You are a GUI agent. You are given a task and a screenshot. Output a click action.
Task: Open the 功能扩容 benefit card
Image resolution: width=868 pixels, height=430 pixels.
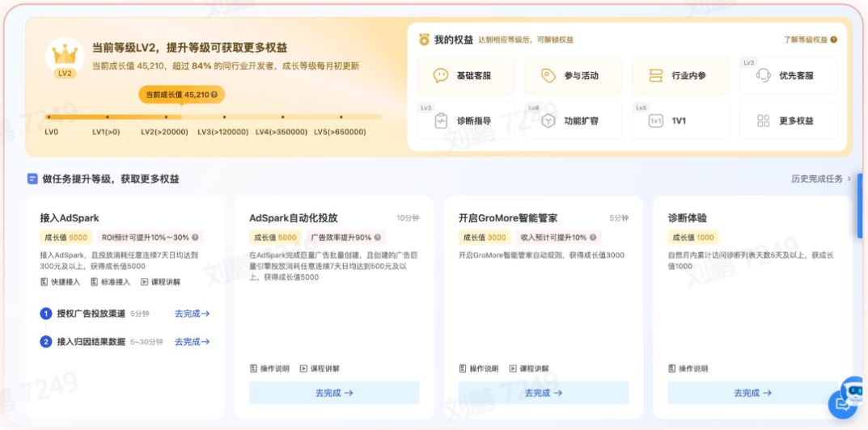click(x=573, y=120)
